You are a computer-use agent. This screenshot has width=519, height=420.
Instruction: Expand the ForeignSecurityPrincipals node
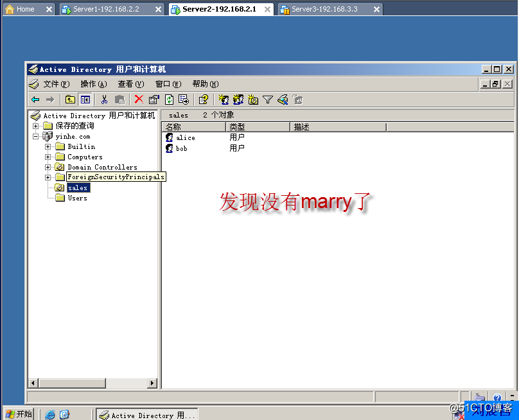48,177
